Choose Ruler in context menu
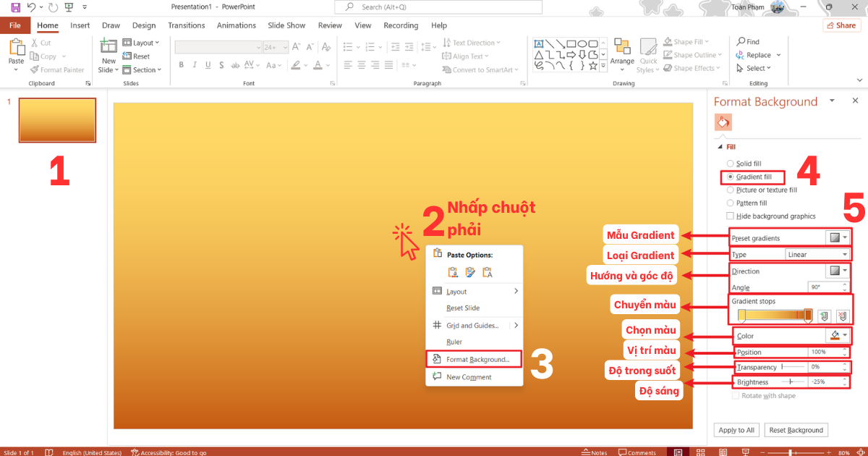Viewport: 868px width, 456px height. (474, 342)
